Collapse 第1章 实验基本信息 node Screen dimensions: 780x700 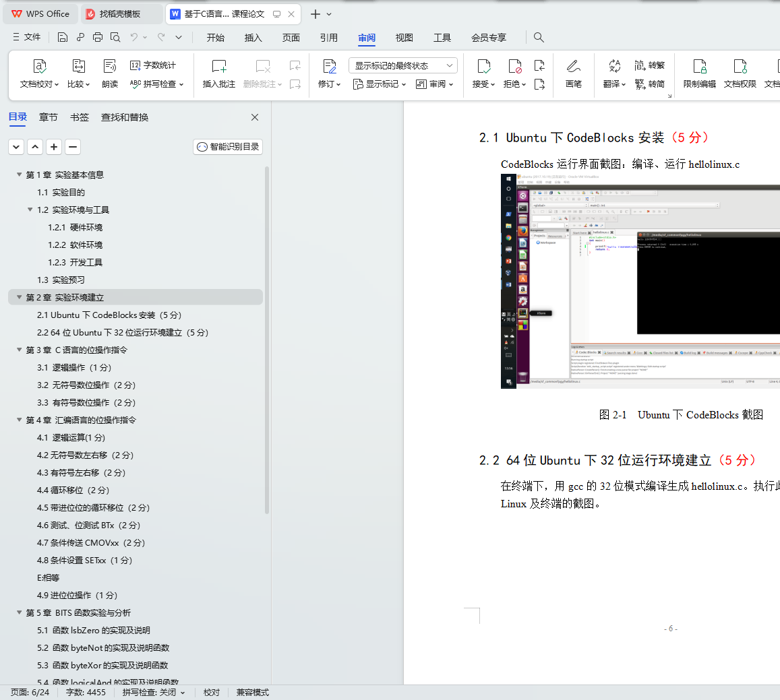click(19, 174)
